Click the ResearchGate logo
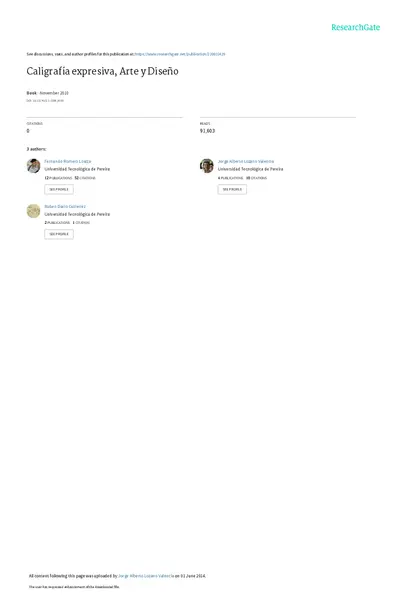The width and height of the screenshot is (400, 600). point(355,27)
